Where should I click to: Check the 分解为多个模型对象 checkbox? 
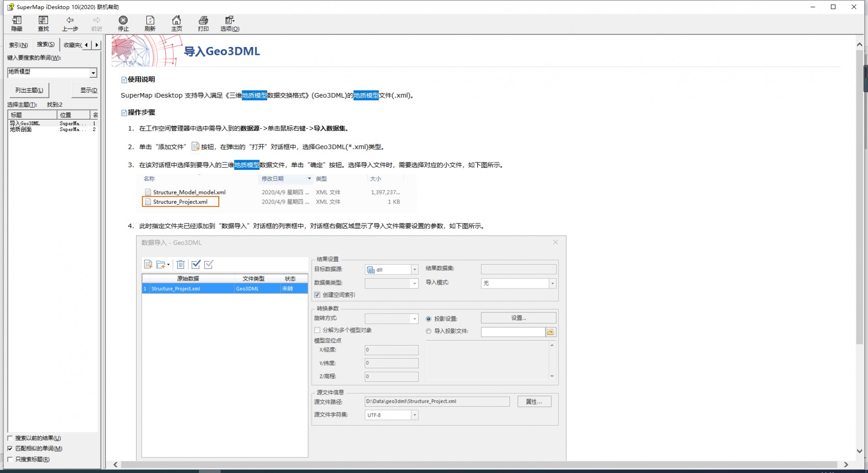(317, 330)
